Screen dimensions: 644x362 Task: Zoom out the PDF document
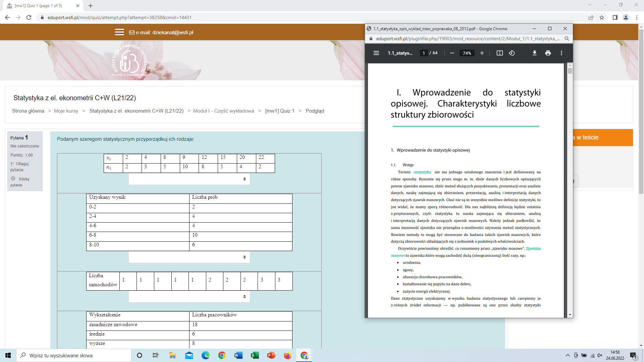(x=452, y=53)
